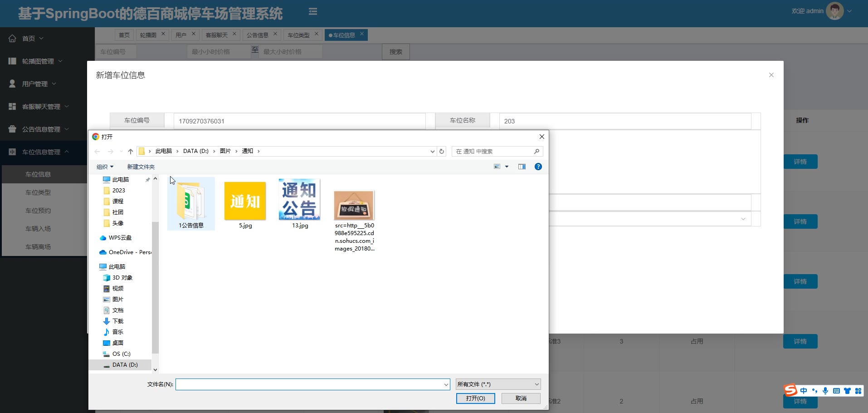Expand the 公告信息管理 sidebar menu
This screenshot has height=413, width=868.
[x=39, y=129]
